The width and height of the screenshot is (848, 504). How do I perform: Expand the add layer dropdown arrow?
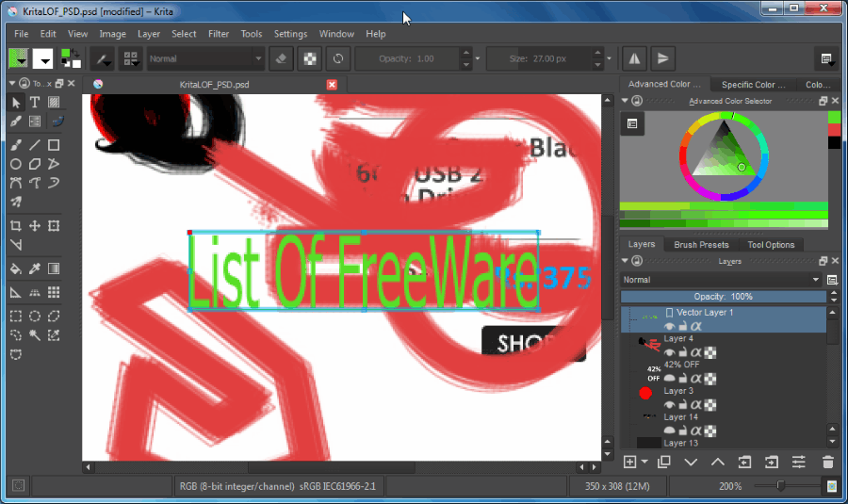(644, 462)
